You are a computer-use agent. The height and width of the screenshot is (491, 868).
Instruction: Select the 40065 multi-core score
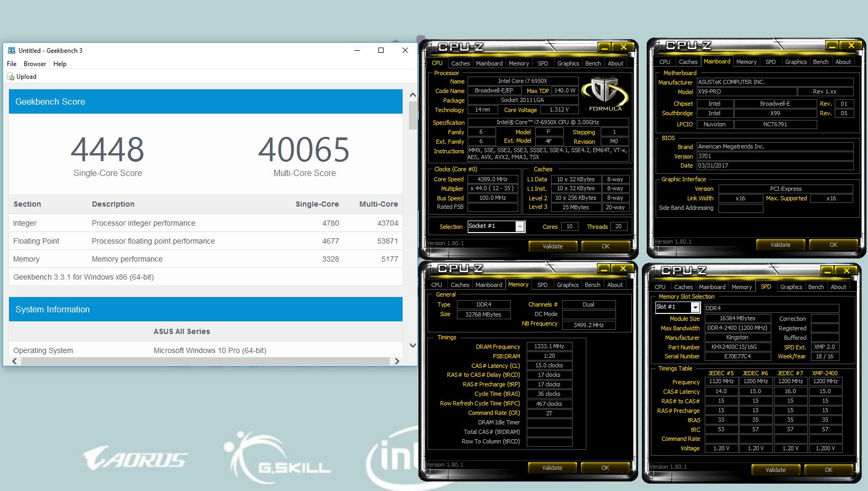tap(304, 150)
